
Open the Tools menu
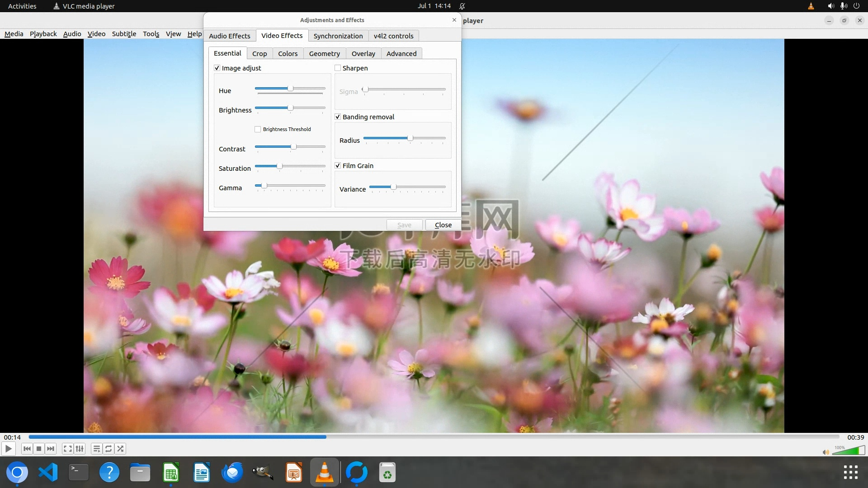tap(151, 33)
